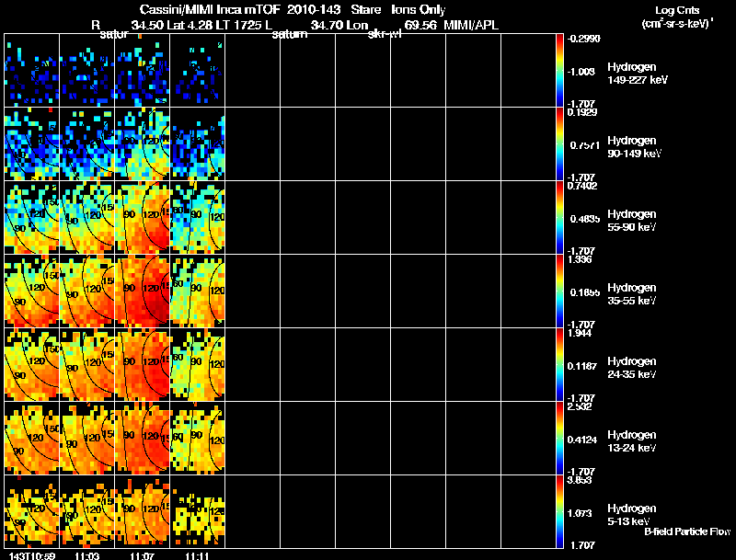This screenshot has height=560, width=736.
Task: Click the 'Hydrogen 5-13 keV' label
Action: coord(632,515)
